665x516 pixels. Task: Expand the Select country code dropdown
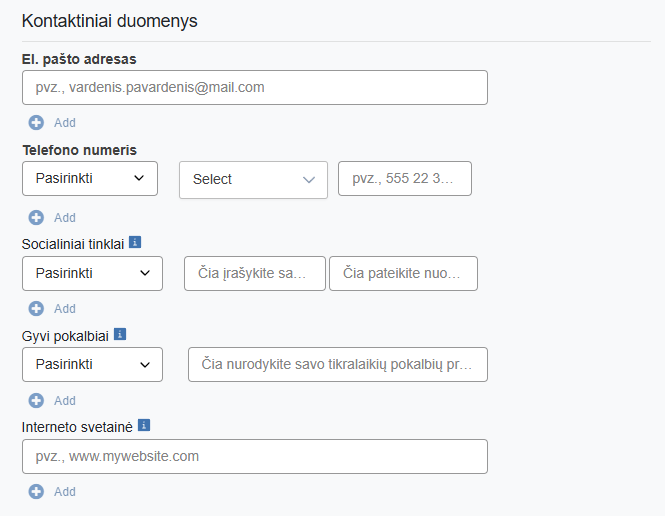(x=253, y=180)
